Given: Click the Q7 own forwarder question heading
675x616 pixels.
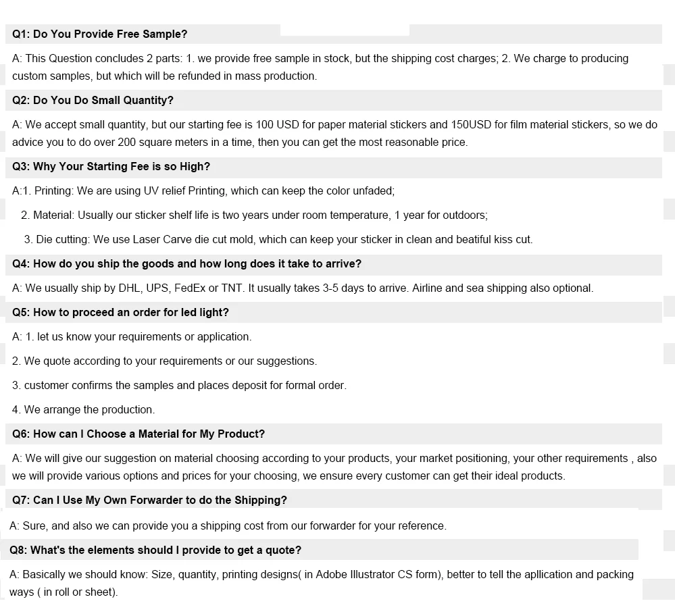Looking at the screenshot, I should [150, 500].
